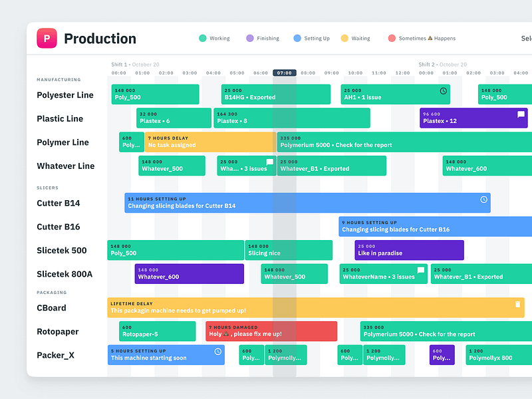
Task: Toggle the Sometimes Happens status legend filter
Action: point(422,39)
